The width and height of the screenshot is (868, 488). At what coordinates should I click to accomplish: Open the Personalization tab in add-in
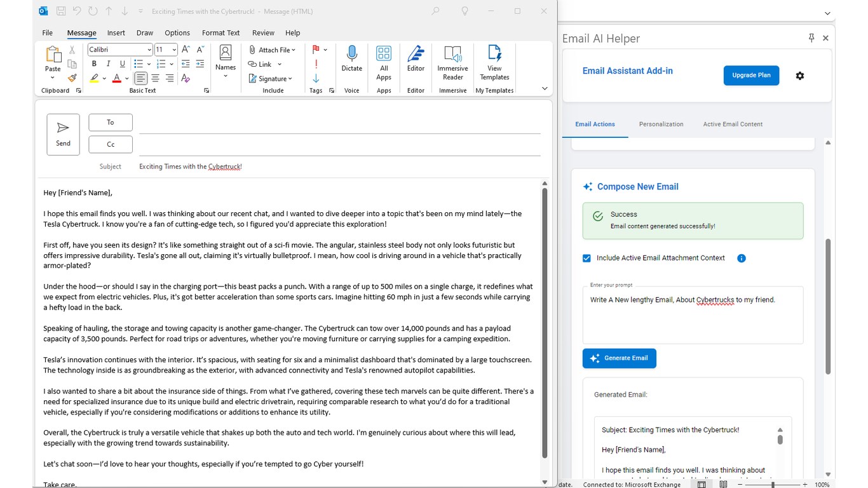661,125
